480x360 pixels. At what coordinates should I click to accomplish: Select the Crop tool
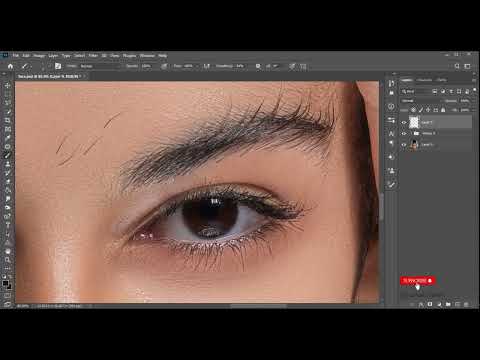point(7,120)
